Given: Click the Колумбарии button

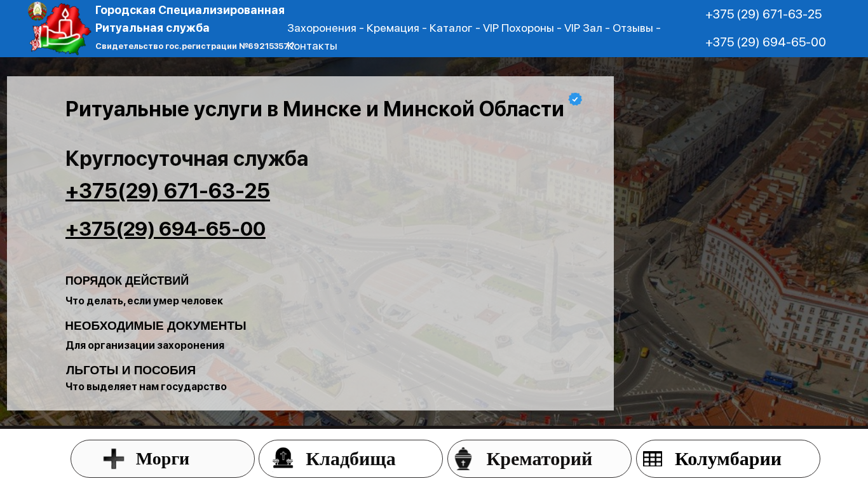Looking at the screenshot, I should click(728, 459).
